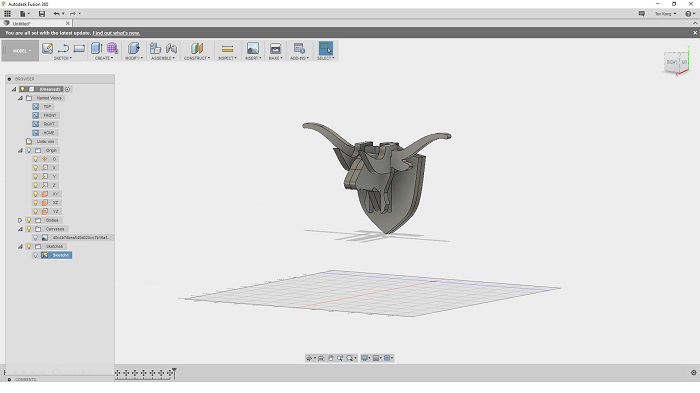This screenshot has height=393, width=700.
Task: Open the Viewports layout icon
Action: 387,358
